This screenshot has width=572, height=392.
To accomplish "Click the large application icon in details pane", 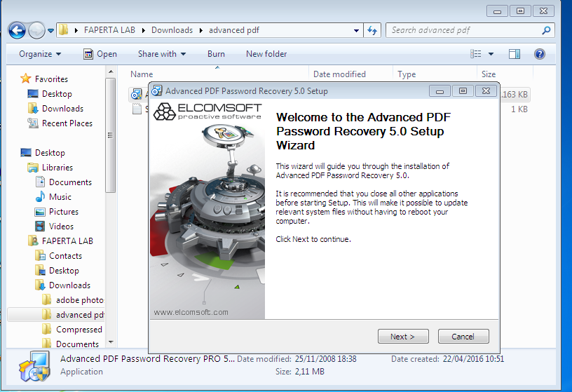I will click(x=34, y=366).
